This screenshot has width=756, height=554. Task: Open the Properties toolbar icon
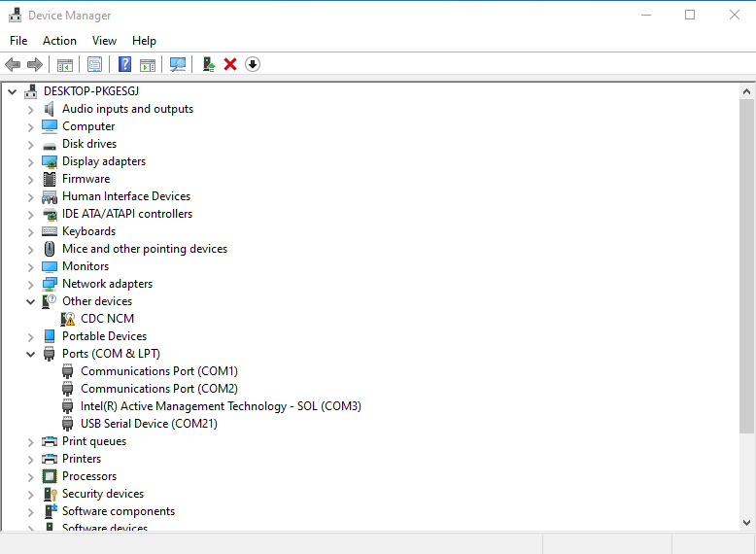94,64
